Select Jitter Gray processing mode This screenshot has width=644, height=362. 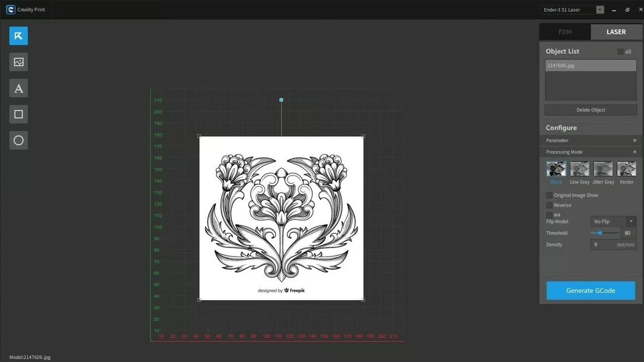(603, 169)
